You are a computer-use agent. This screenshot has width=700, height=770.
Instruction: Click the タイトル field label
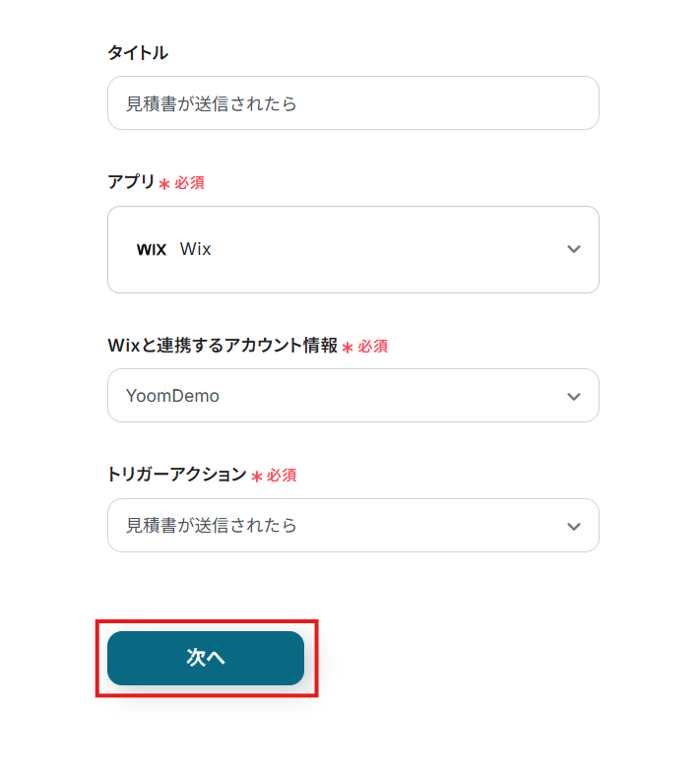click(x=138, y=53)
